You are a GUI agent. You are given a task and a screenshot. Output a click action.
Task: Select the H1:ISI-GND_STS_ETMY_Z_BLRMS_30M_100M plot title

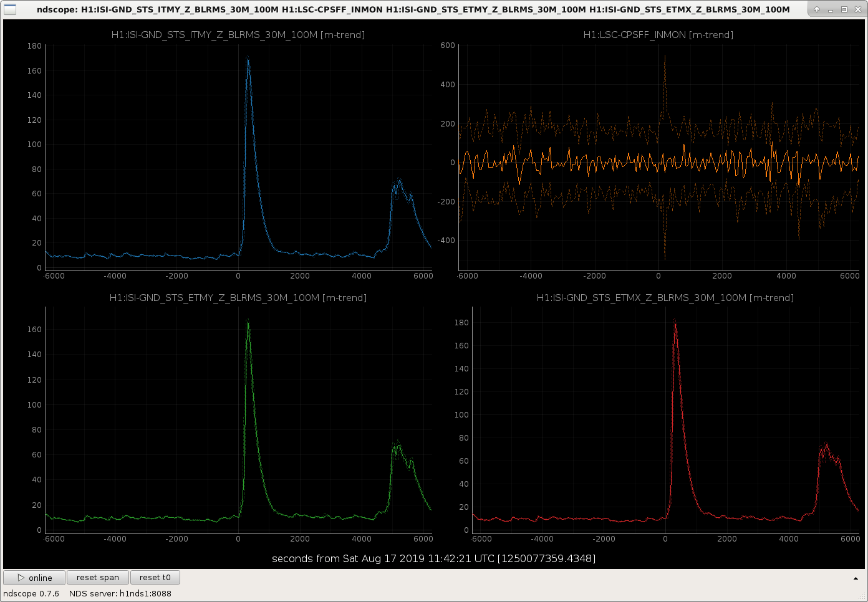(x=238, y=298)
